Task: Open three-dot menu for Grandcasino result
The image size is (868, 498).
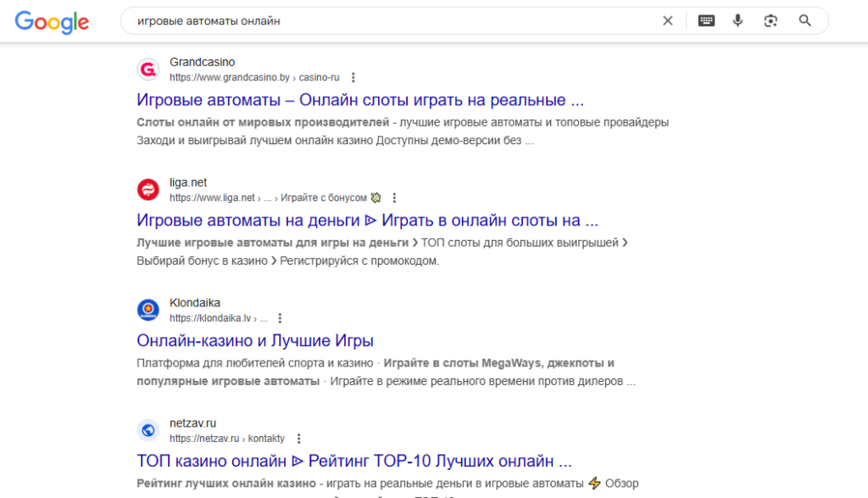Action: pos(353,77)
